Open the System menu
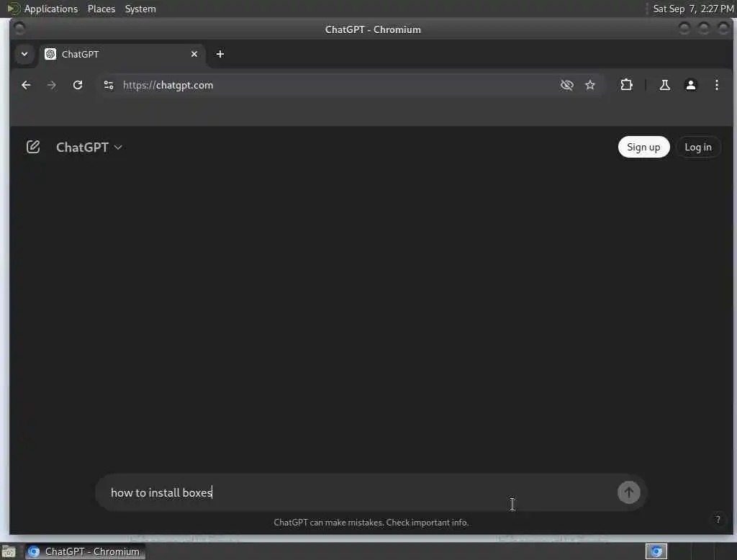The height and width of the screenshot is (560, 737). click(x=140, y=9)
